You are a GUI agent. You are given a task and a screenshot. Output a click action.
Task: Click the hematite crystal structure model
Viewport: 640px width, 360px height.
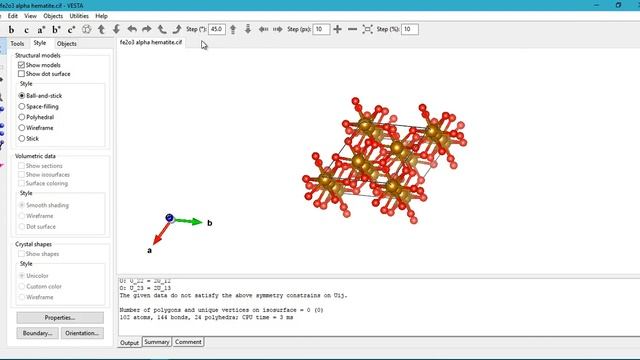click(x=384, y=160)
